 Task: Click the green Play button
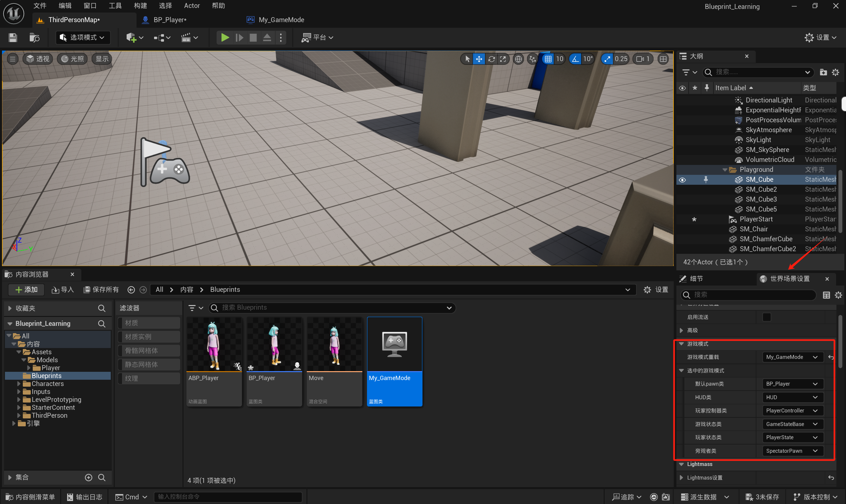point(224,37)
